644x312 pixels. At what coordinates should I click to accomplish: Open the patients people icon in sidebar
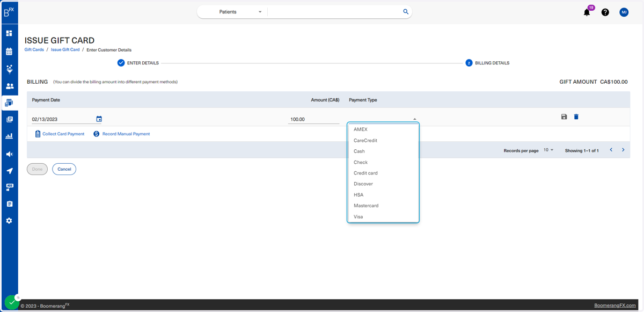click(9, 86)
